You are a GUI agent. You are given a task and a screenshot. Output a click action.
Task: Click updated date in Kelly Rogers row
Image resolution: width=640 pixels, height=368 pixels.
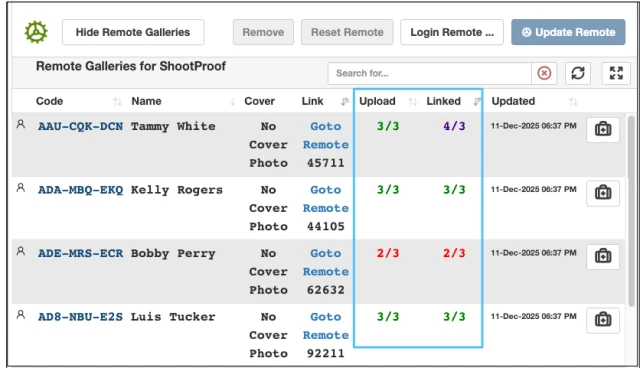pos(533,189)
